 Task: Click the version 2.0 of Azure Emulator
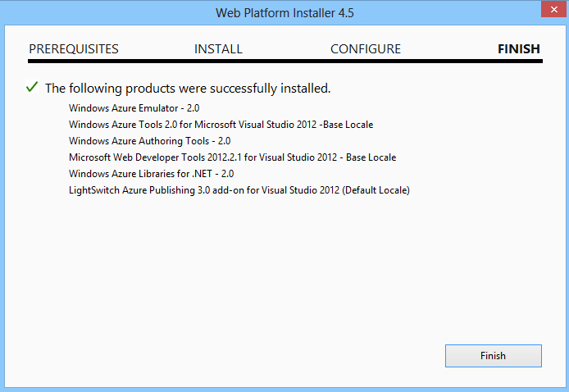tap(193, 108)
